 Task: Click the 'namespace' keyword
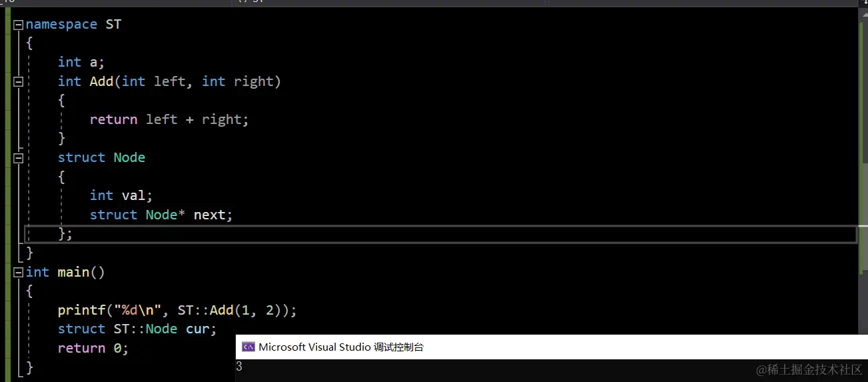[61, 25]
